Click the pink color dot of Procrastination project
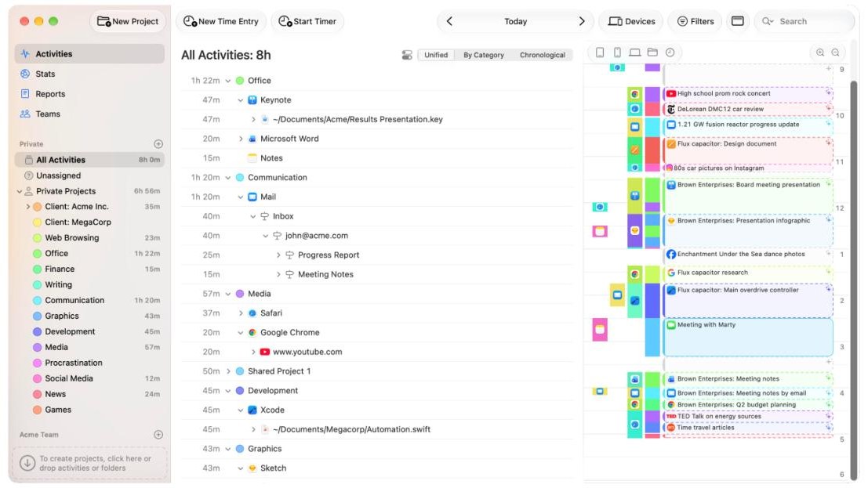This screenshot has height=488, width=868. pyautogui.click(x=37, y=363)
